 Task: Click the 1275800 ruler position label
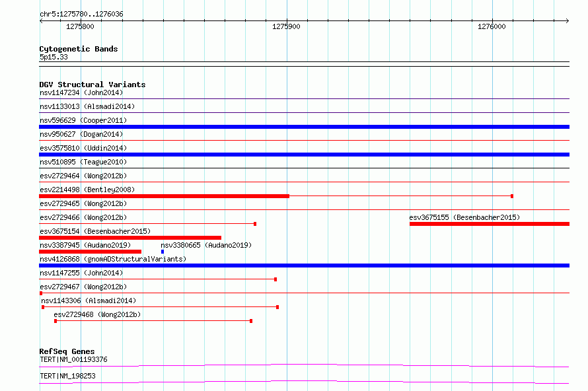[80, 26]
